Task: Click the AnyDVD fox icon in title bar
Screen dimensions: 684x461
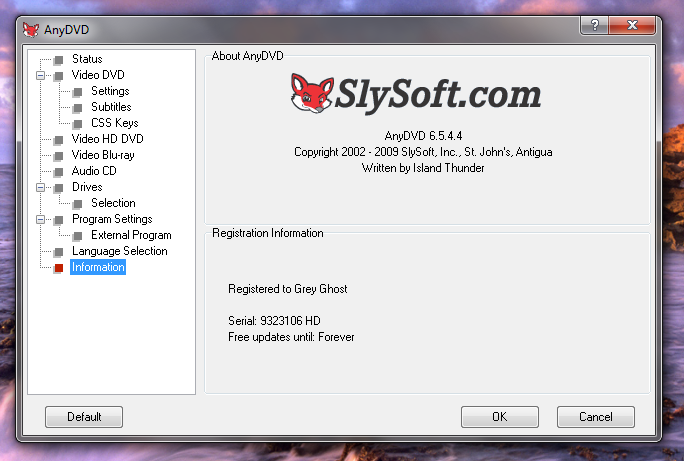Action: point(31,30)
